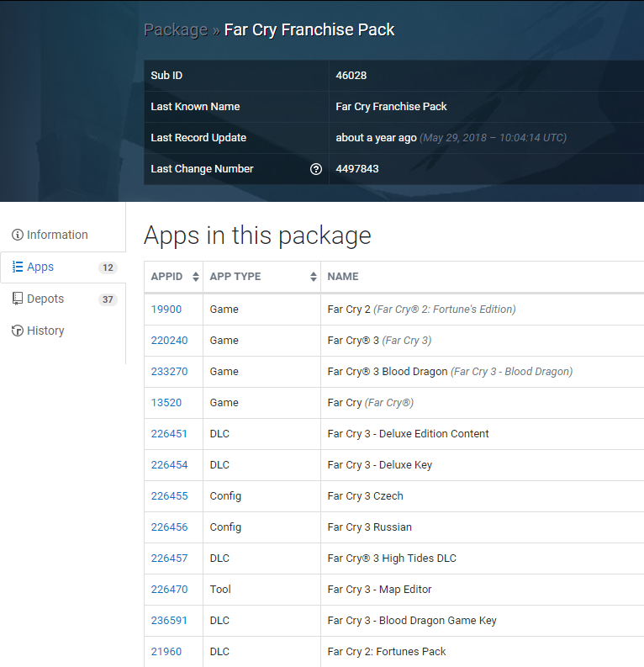
Task: Open app 13520 link
Action: tap(166, 402)
